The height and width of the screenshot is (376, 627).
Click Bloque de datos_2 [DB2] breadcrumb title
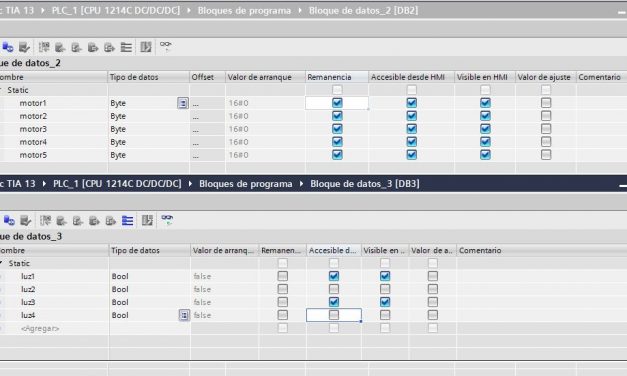coord(363,10)
